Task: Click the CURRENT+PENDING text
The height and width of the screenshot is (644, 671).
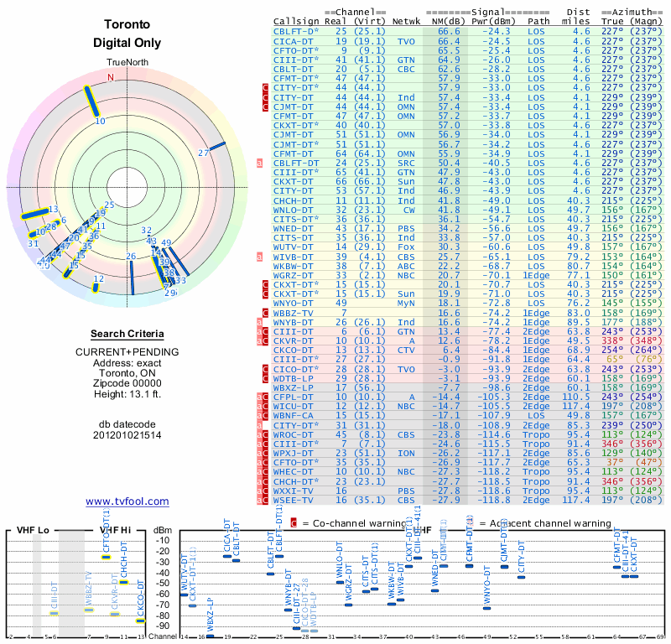Action: (127, 352)
